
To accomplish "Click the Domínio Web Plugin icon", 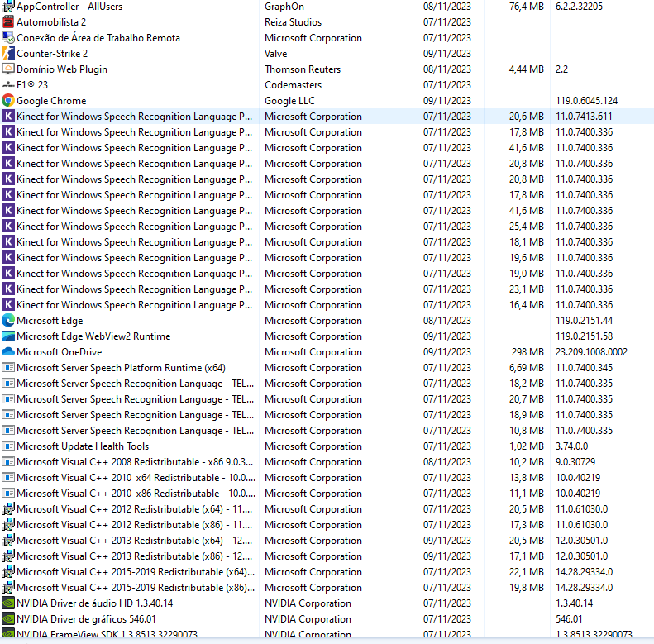I will point(8,69).
